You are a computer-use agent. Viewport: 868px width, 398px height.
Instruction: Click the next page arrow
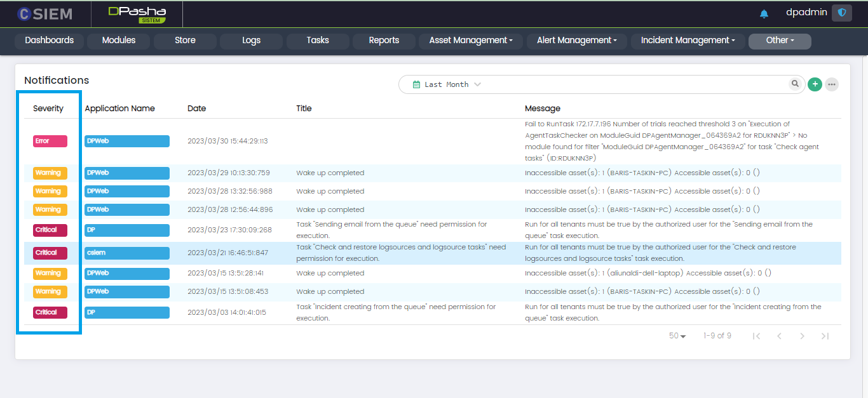coord(802,336)
